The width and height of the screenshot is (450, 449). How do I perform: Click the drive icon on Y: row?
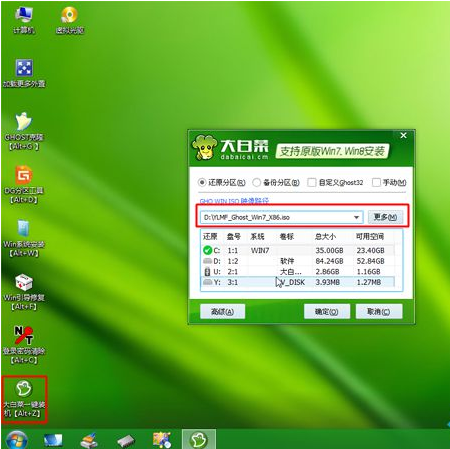click(207, 282)
